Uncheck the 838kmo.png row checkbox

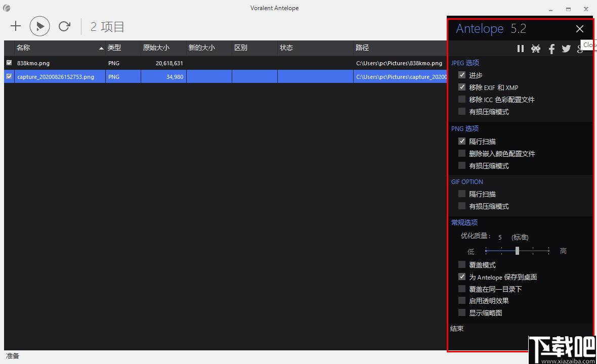[9, 63]
